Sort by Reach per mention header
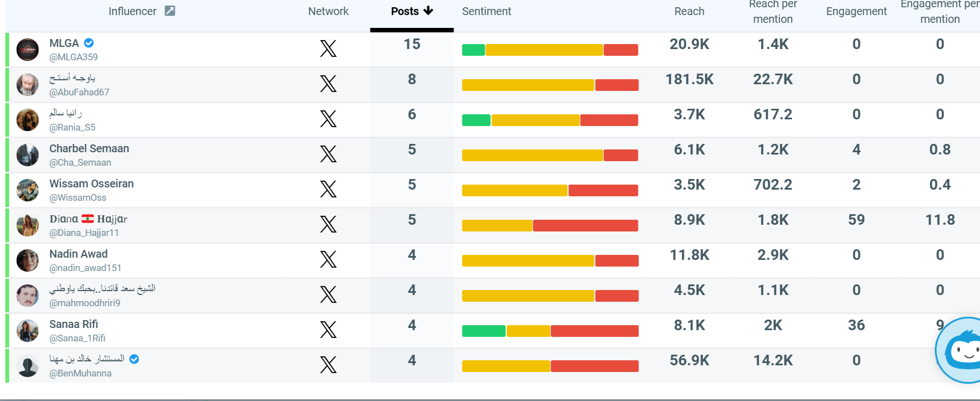The height and width of the screenshot is (401, 980). 773,12
